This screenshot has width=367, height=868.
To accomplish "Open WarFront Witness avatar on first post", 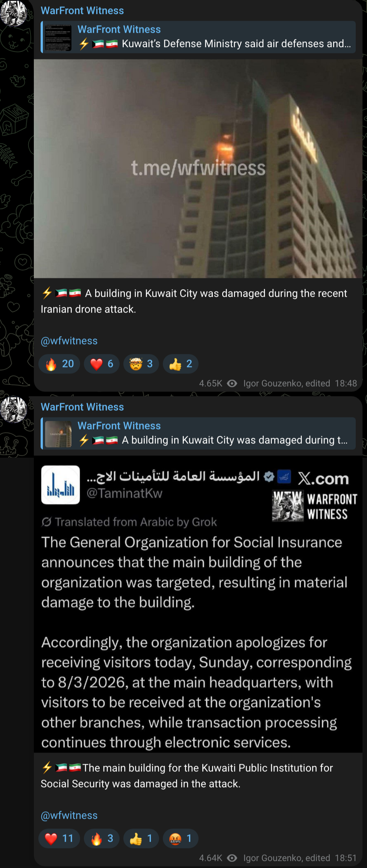I will coord(14,13).
